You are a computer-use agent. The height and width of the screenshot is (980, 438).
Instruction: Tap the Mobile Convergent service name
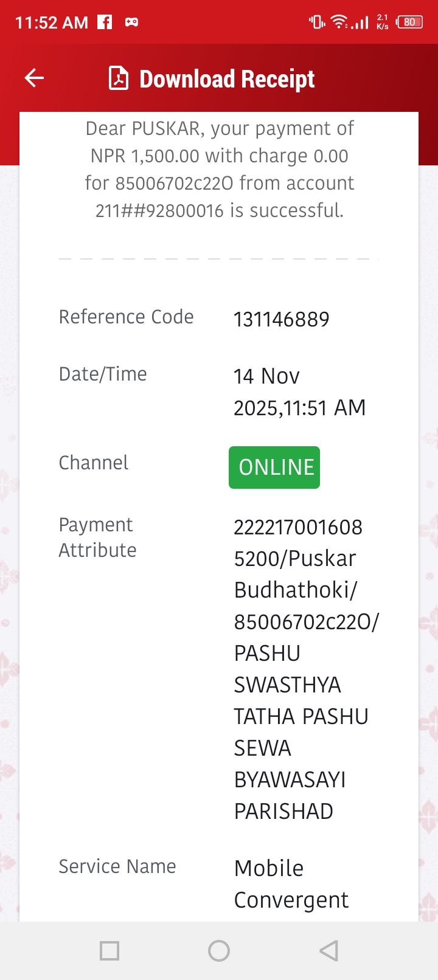click(x=291, y=884)
